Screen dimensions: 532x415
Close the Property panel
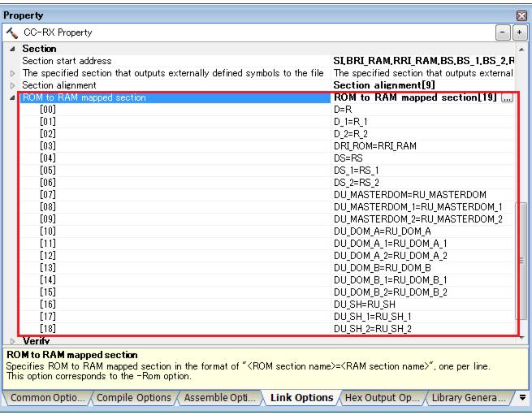click(x=523, y=15)
